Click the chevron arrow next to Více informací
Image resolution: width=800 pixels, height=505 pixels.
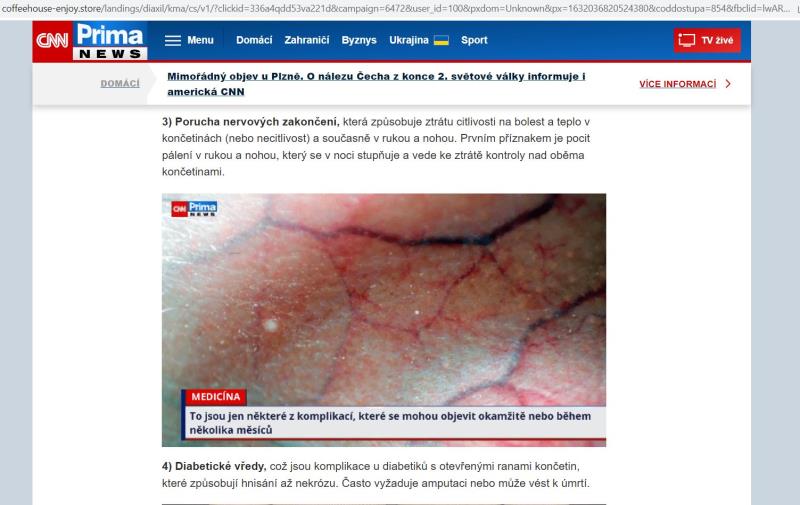(x=728, y=84)
